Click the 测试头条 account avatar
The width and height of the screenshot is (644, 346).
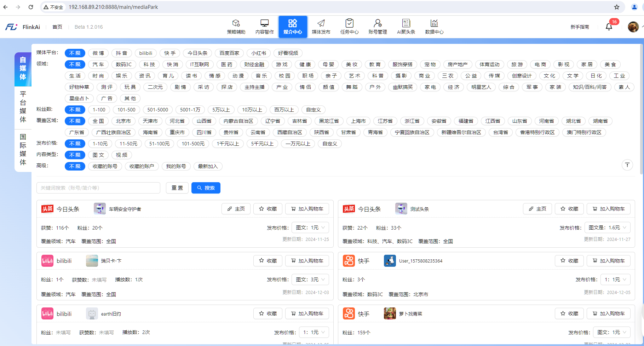click(x=401, y=209)
